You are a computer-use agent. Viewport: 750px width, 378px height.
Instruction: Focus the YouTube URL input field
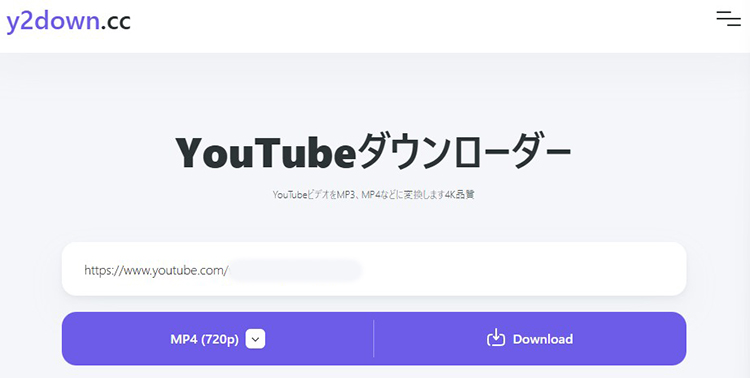tap(374, 269)
